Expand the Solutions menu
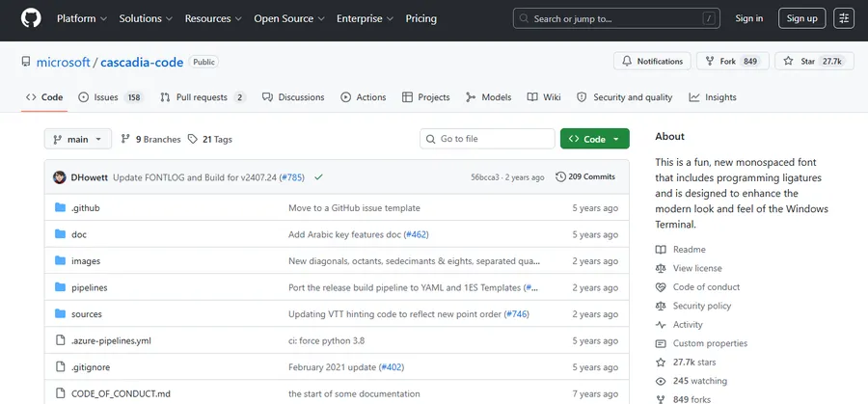 coord(146,18)
